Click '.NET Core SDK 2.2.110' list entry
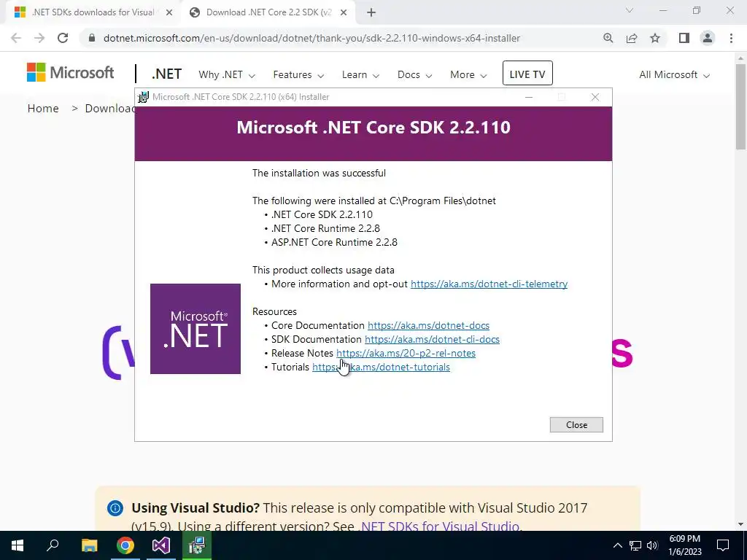Image resolution: width=747 pixels, height=560 pixels. (x=322, y=214)
